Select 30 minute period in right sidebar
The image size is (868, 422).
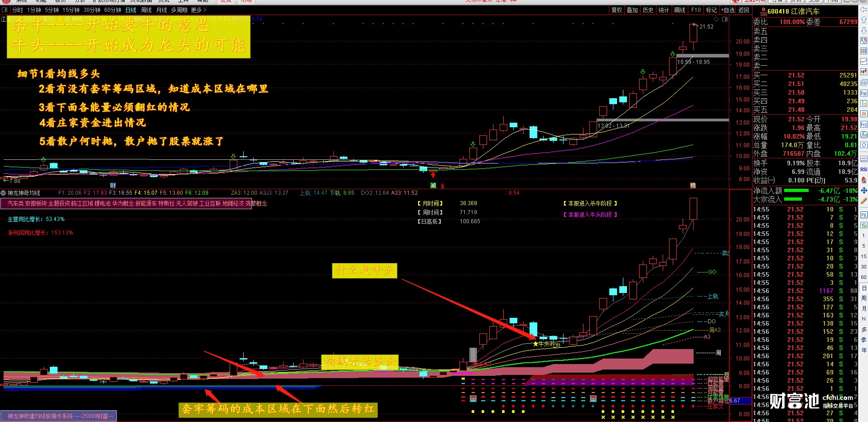864,267
